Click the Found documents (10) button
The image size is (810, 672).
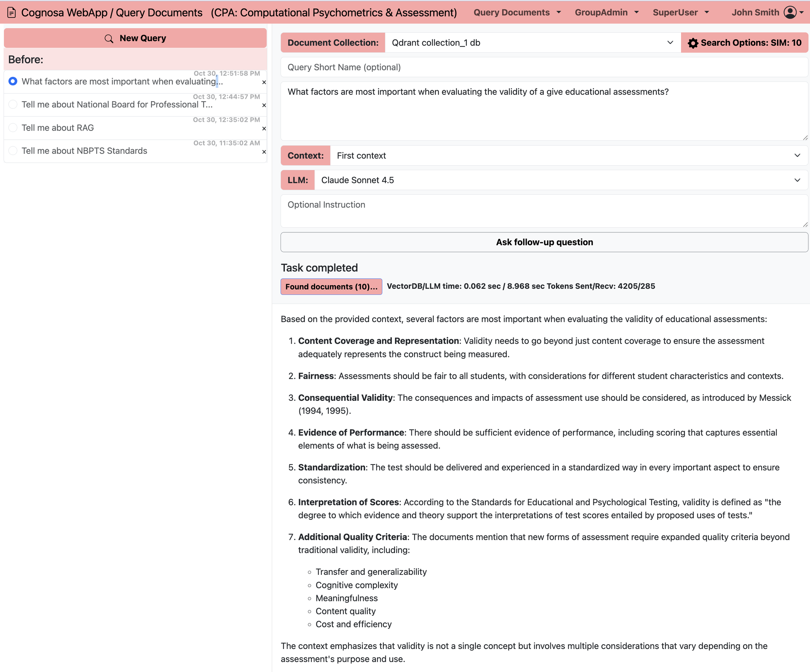pos(331,287)
